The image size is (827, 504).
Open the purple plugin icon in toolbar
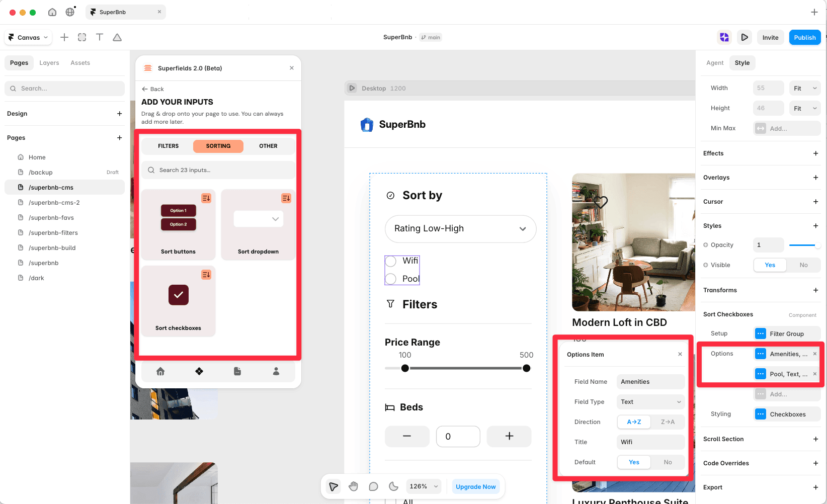click(x=724, y=37)
